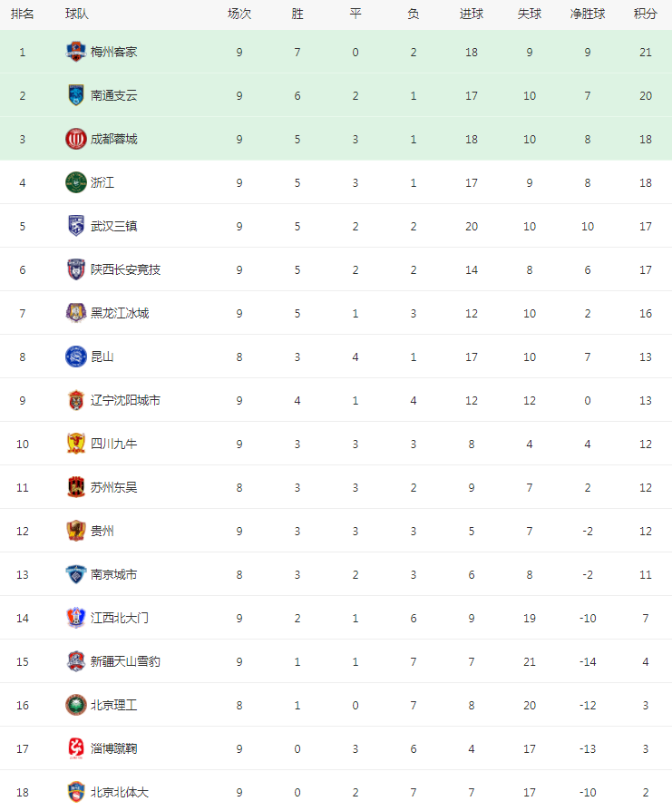Open the 成都蓉城 red badge icon

tap(76, 139)
